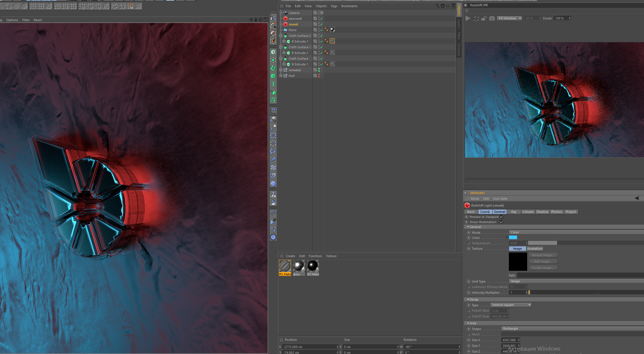Screen dimensions: 644x354
Task: Start the Redshift IPR play button
Action: point(468,18)
